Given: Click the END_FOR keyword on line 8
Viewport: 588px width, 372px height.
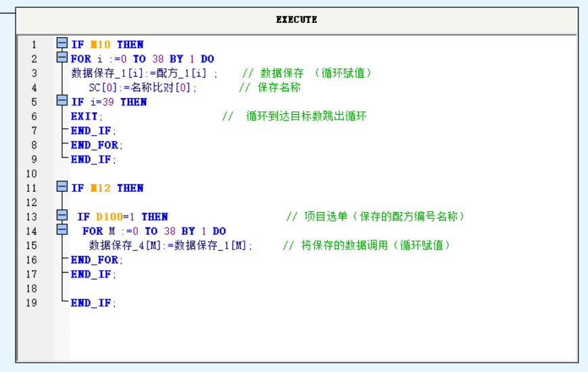Looking at the screenshot, I should tap(97, 144).
